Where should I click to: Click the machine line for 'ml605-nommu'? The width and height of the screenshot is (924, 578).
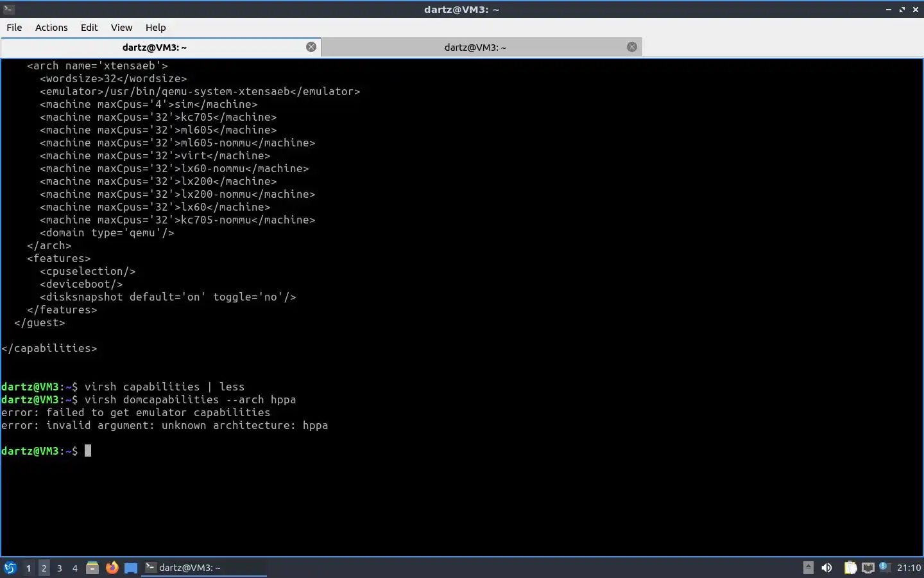point(178,143)
